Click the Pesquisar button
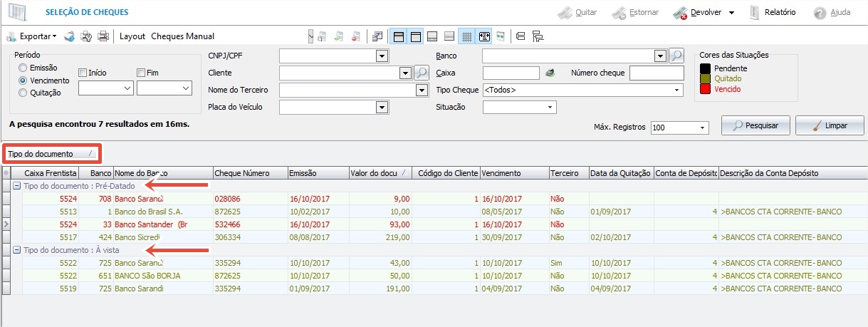The width and height of the screenshot is (868, 327). click(756, 125)
